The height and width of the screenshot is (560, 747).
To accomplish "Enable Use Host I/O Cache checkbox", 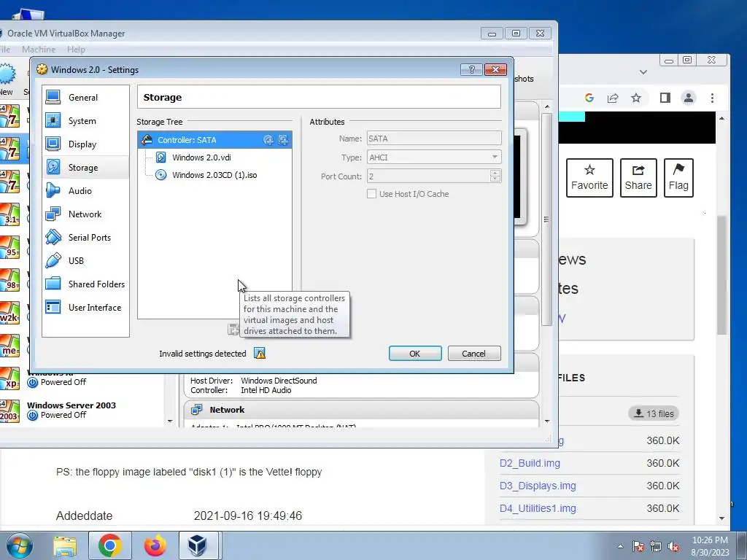I will [x=371, y=194].
